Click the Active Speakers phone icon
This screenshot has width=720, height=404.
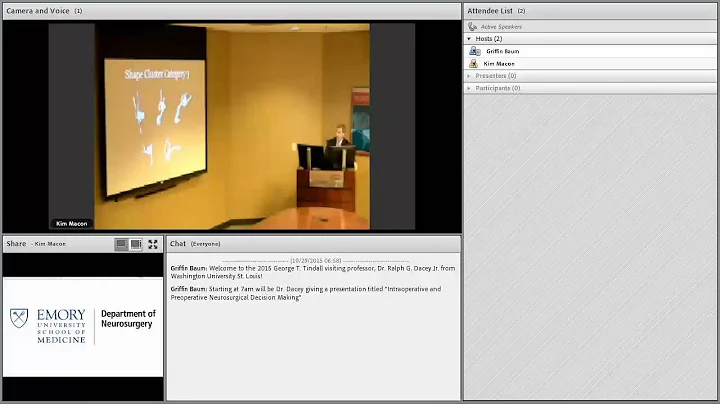click(472, 27)
